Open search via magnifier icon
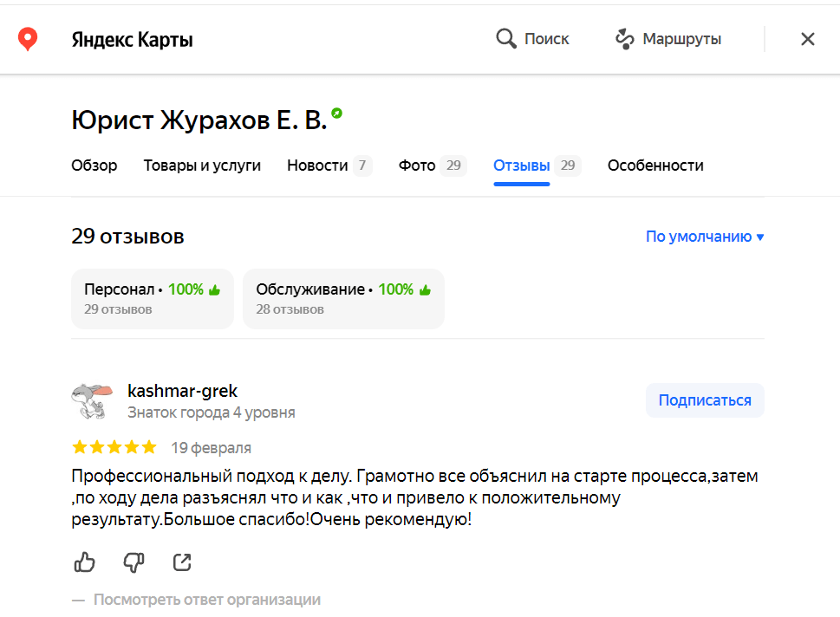Viewport: 840px width, 617px height. (x=505, y=38)
